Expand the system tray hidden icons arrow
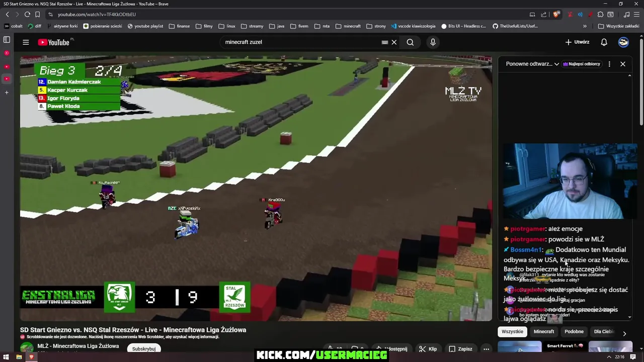The image size is (644, 362). tap(609, 357)
